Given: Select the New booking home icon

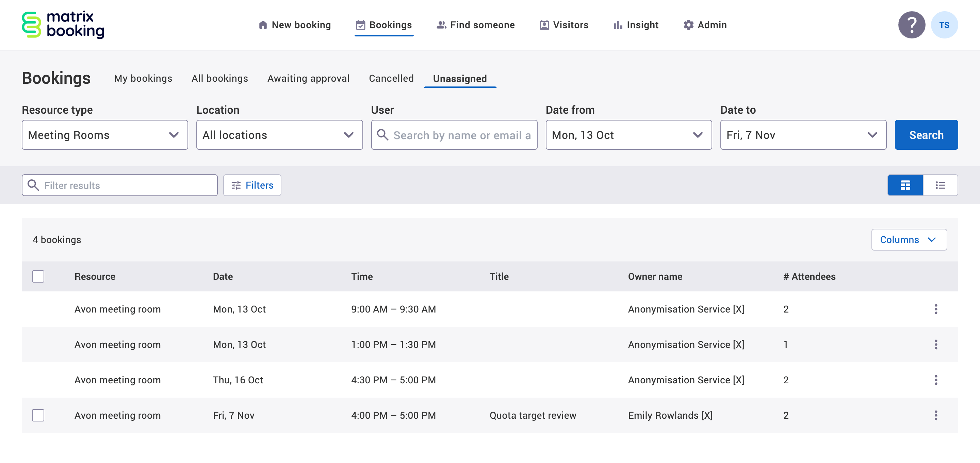Looking at the screenshot, I should click(263, 25).
